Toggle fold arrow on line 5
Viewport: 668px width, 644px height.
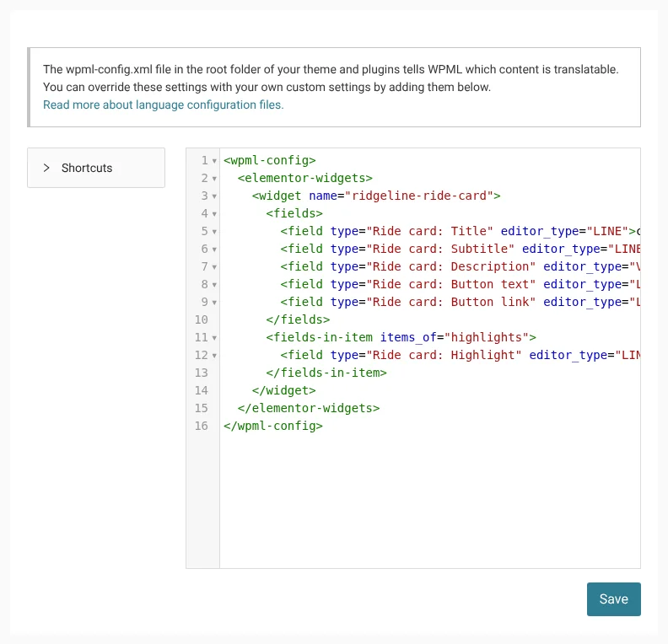pos(214,232)
